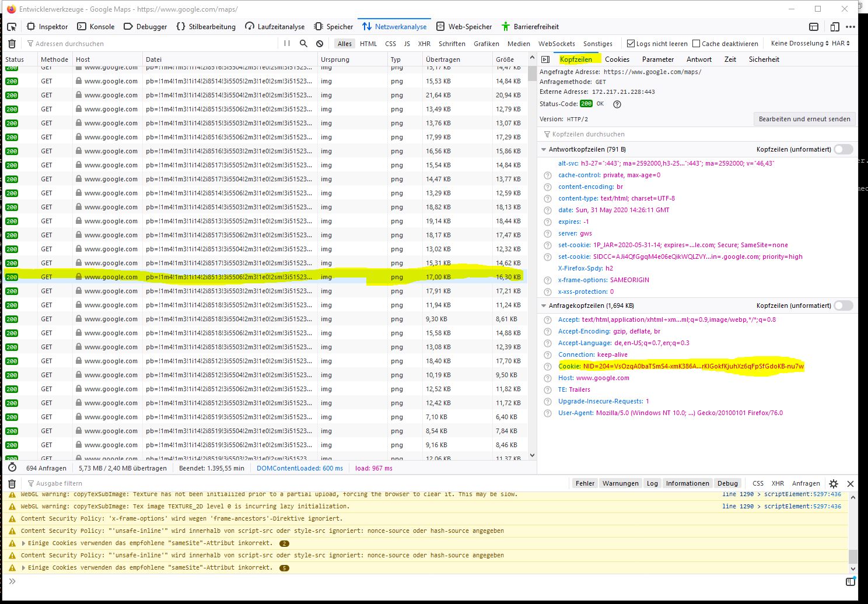The height and width of the screenshot is (604, 868).
Task: Uncheck Logs nicht leeren checkbox
Action: pyautogui.click(x=631, y=44)
